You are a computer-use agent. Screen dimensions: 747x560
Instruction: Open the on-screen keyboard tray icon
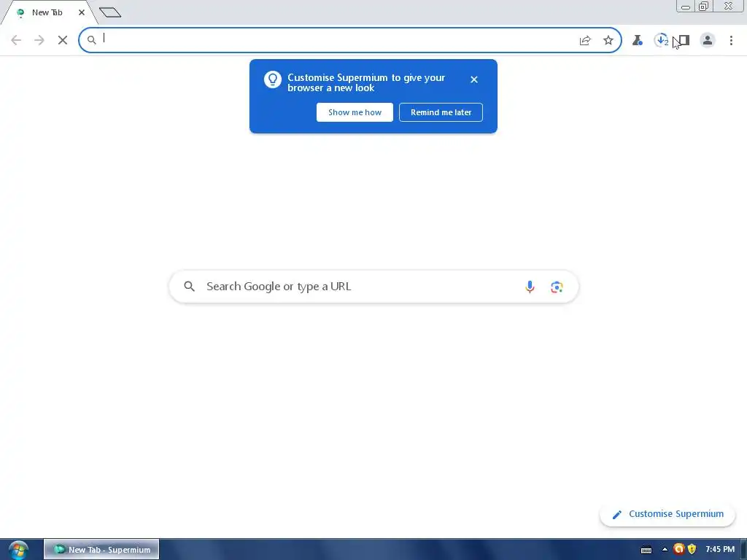[646, 550]
